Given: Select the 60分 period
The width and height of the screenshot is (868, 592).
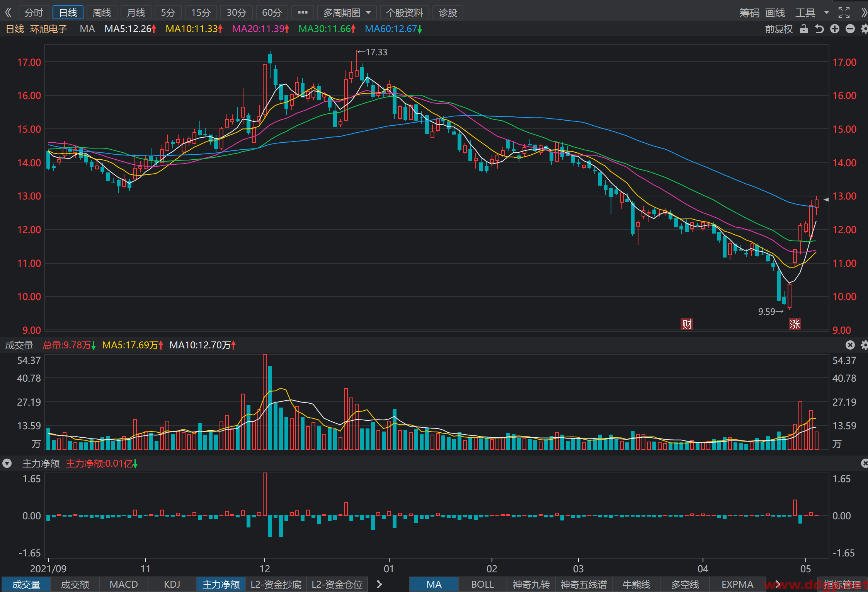Looking at the screenshot, I should 272,13.
